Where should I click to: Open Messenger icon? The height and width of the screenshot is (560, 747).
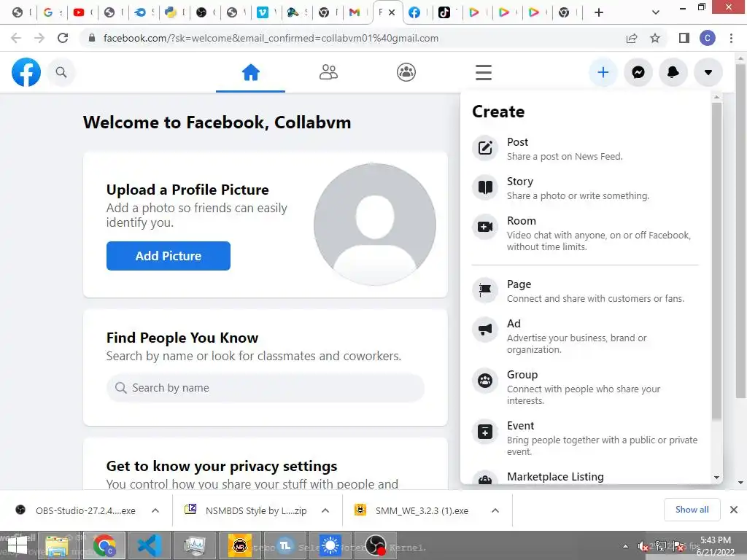(x=638, y=72)
